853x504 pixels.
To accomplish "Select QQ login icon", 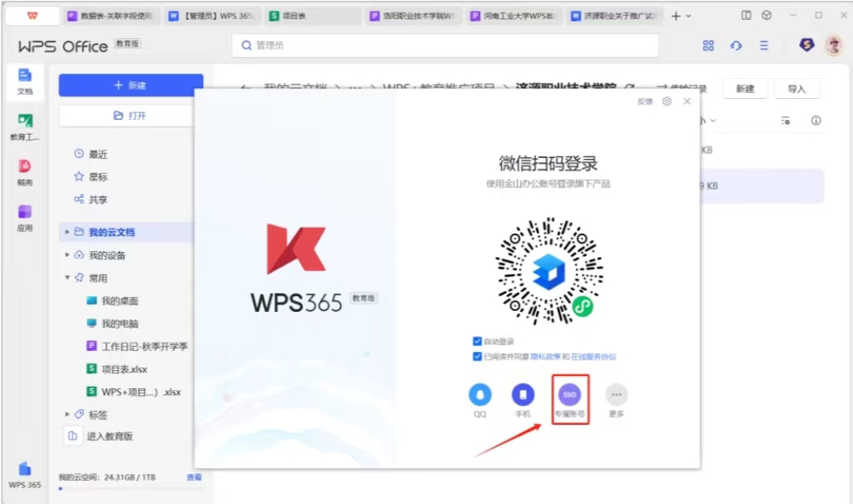I will coord(480,395).
